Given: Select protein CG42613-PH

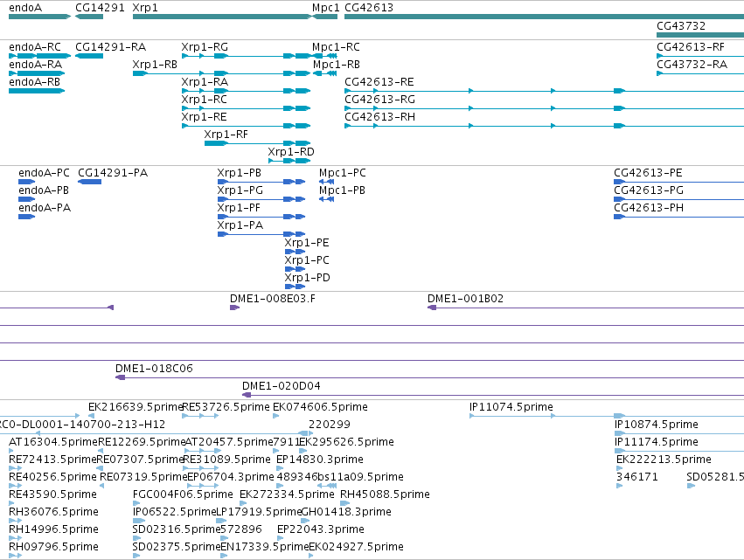Looking at the screenshot, I should pyautogui.click(x=679, y=217).
